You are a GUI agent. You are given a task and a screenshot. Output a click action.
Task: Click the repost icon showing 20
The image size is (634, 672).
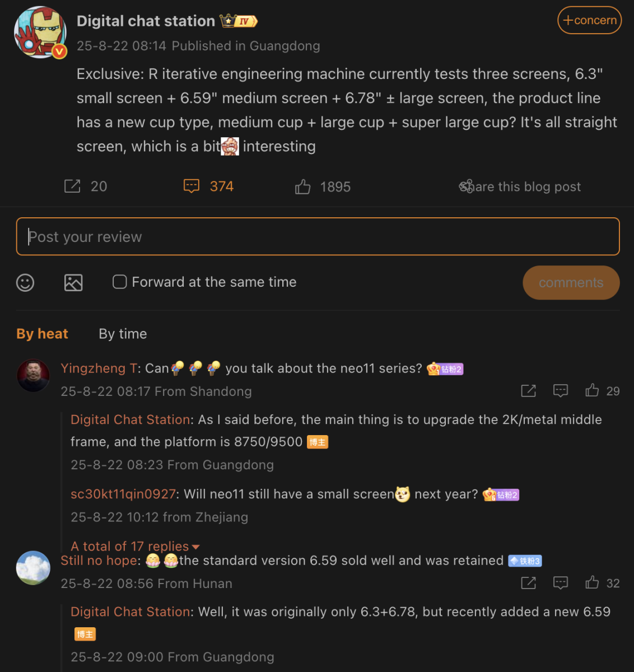[72, 186]
